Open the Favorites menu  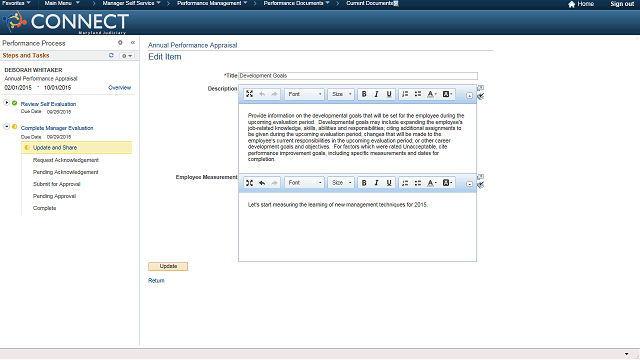pos(16,3)
